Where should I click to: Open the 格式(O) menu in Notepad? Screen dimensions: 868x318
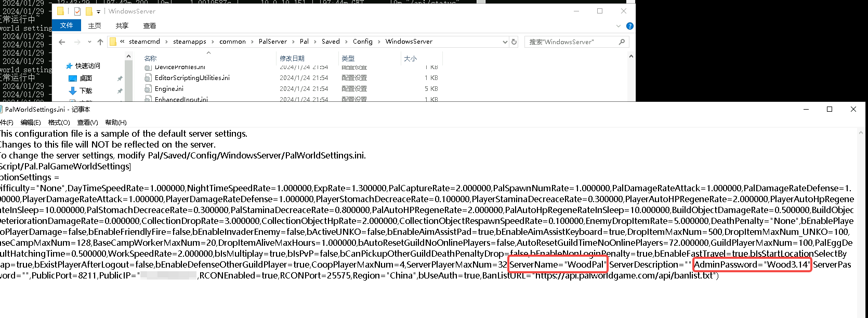tap(59, 123)
